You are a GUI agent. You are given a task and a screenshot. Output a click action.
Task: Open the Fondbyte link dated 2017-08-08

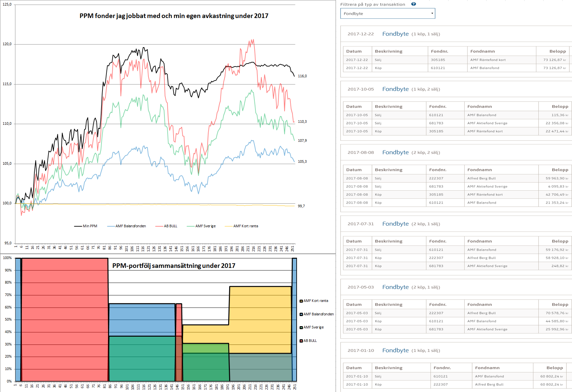coord(396,152)
